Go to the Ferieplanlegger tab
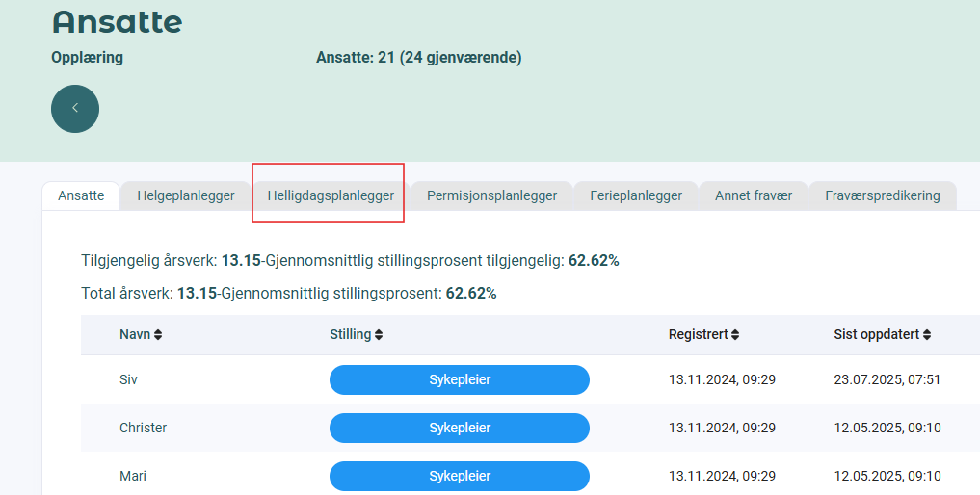The width and height of the screenshot is (980, 495). [636, 195]
